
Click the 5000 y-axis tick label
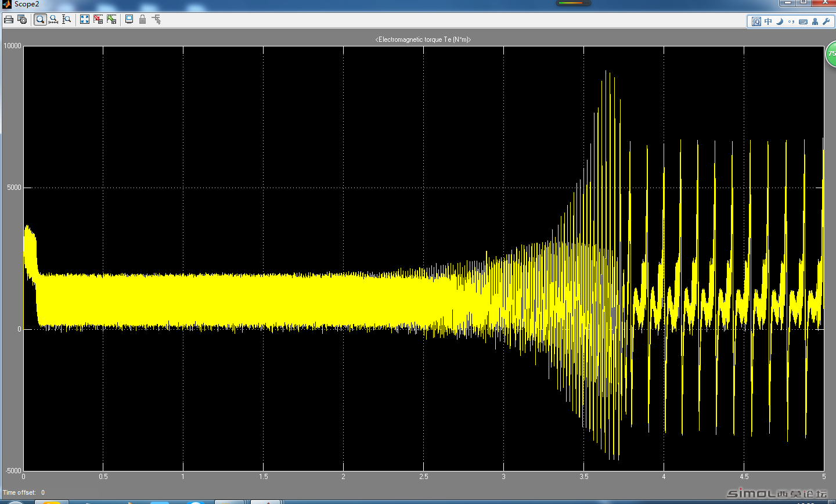pyautogui.click(x=14, y=188)
